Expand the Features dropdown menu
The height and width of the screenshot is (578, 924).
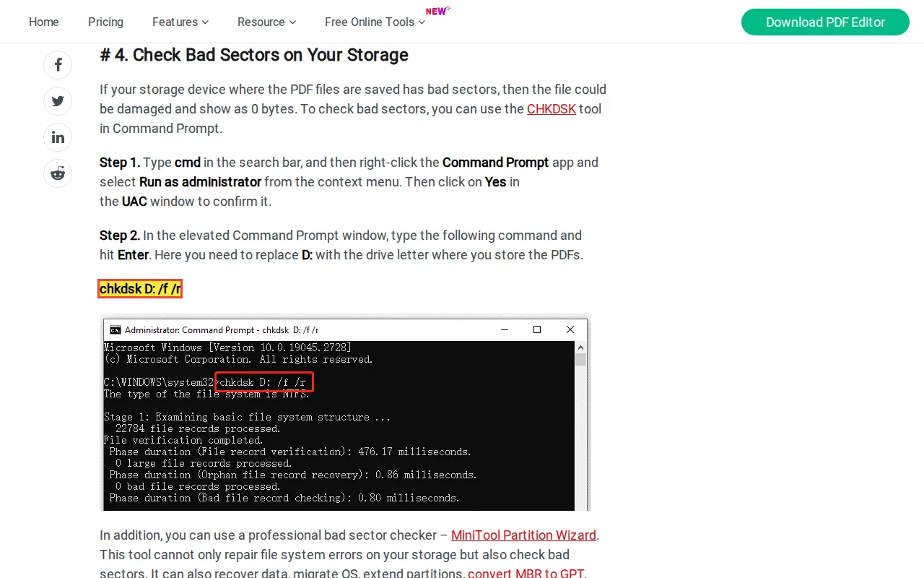(x=180, y=22)
